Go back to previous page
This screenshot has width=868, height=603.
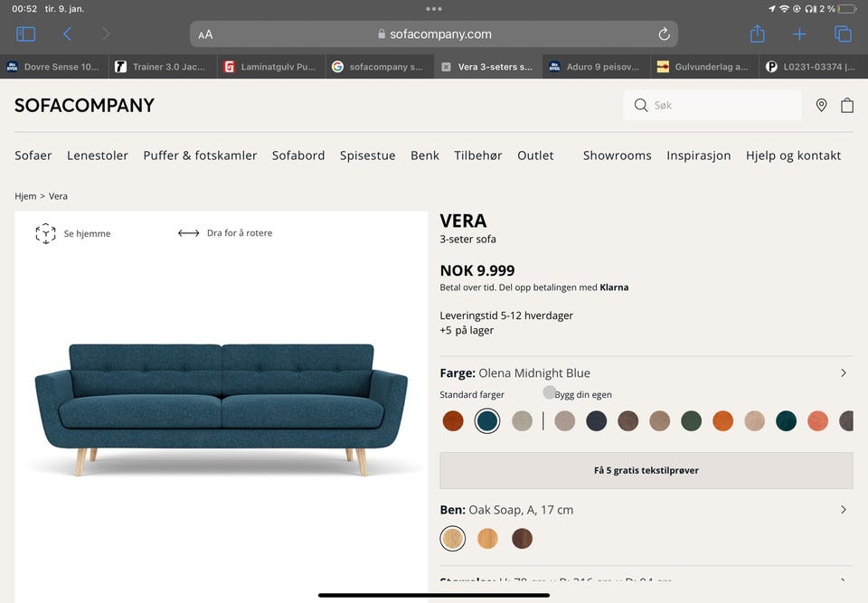click(67, 34)
